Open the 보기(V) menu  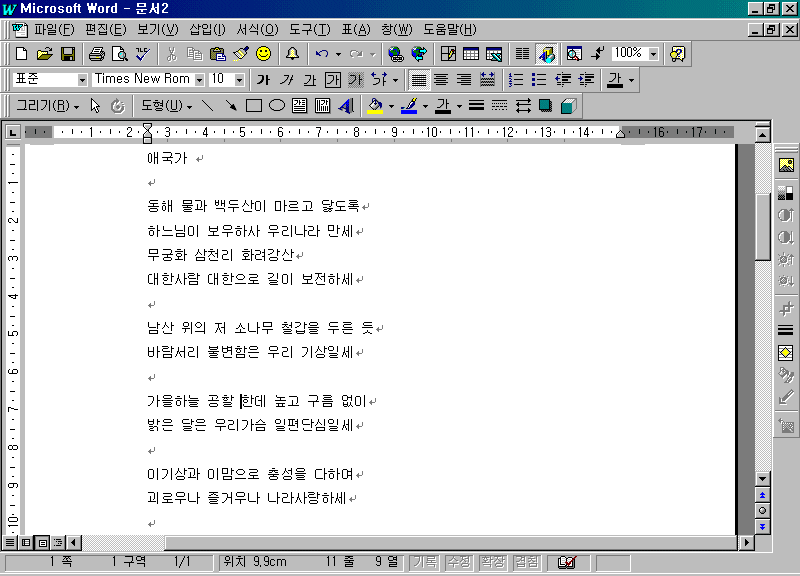tap(158, 30)
